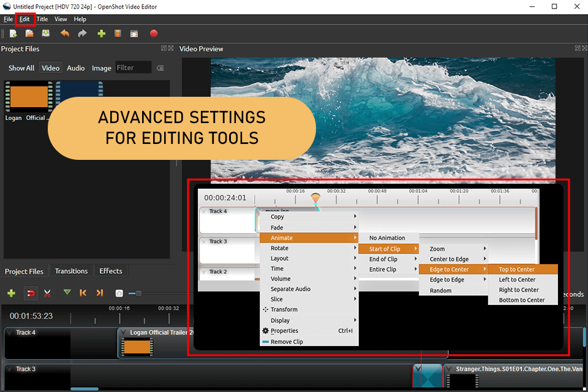The width and height of the screenshot is (588, 392).
Task: Clear the filter with the backspace icon
Action: (x=160, y=68)
